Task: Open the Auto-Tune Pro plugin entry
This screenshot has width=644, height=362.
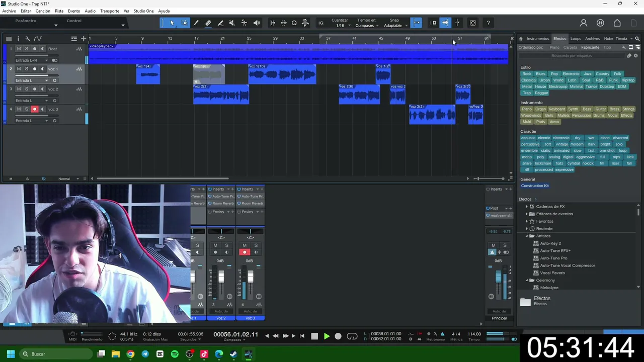Action: 553,258
